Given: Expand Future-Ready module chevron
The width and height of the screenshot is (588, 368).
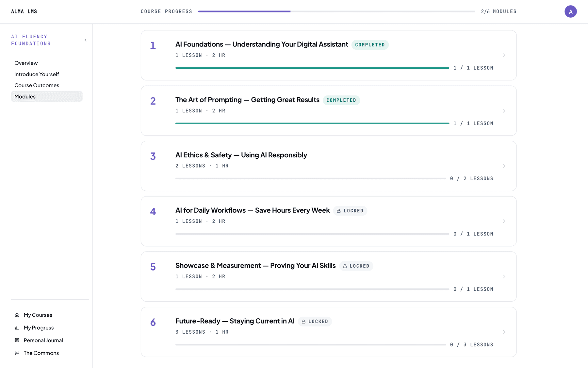Looking at the screenshot, I should tap(504, 332).
